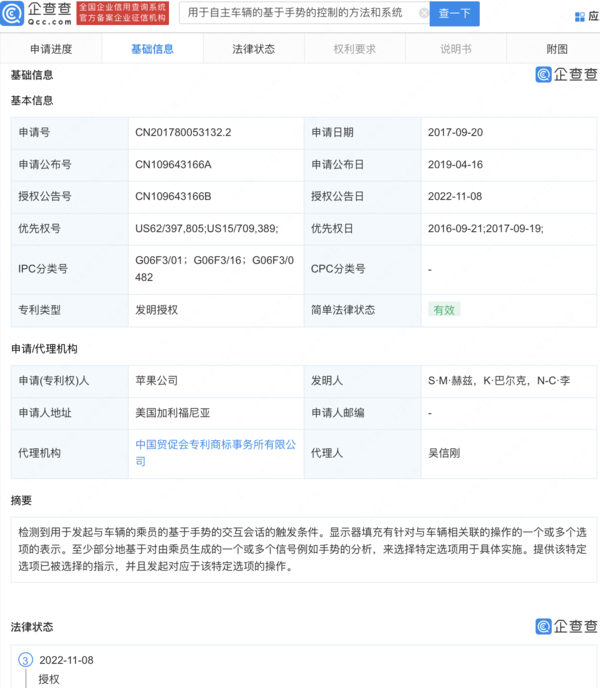The height and width of the screenshot is (688, 600).
Task: Click the abstract paragraph text
Action: (x=302, y=549)
